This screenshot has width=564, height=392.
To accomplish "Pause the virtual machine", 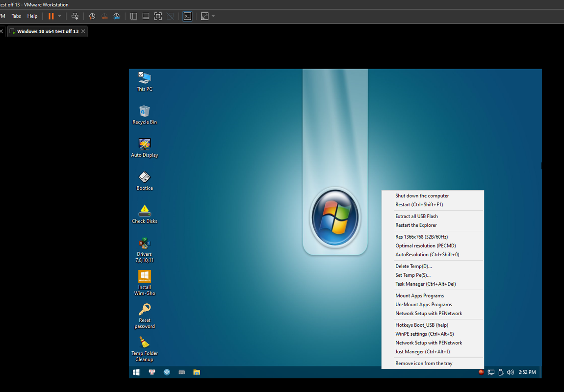I will click(51, 16).
